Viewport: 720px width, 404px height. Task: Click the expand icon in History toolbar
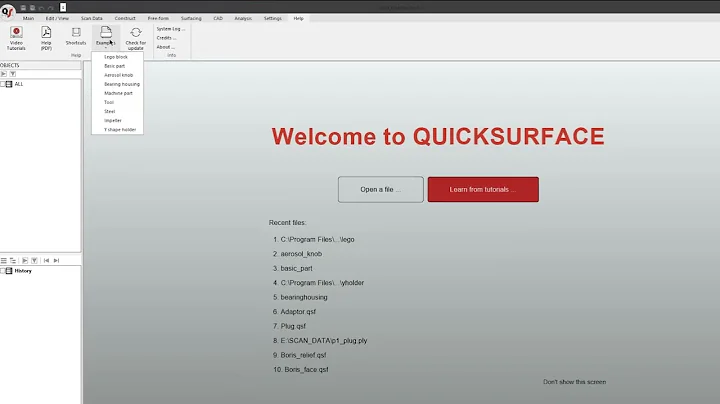pyautogui.click(x=25, y=260)
